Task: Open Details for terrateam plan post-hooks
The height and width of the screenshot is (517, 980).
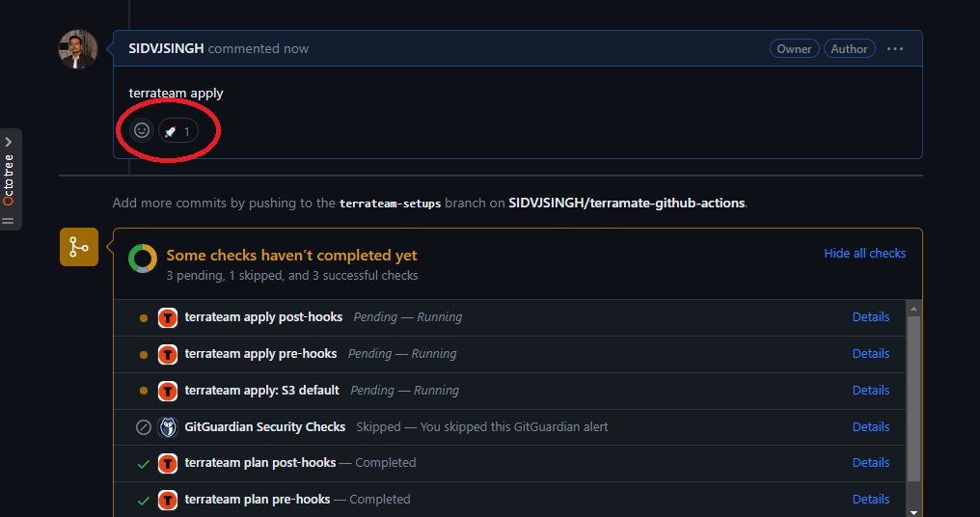Action: point(871,463)
